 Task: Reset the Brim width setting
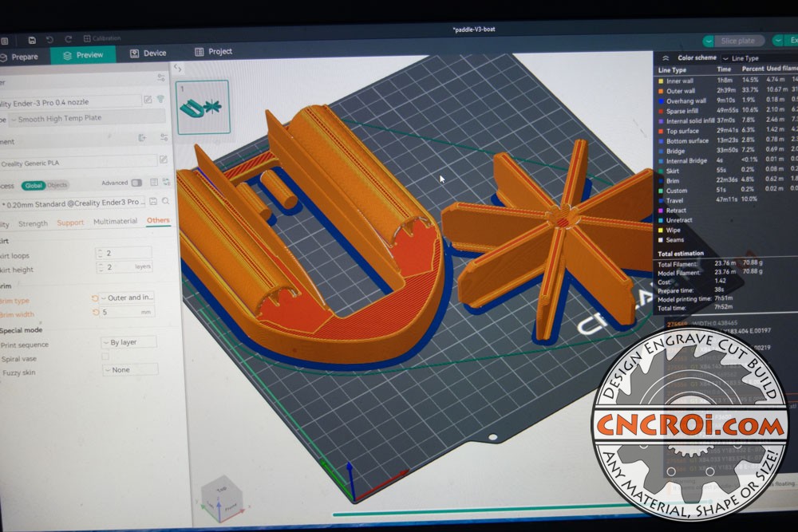coord(95,313)
